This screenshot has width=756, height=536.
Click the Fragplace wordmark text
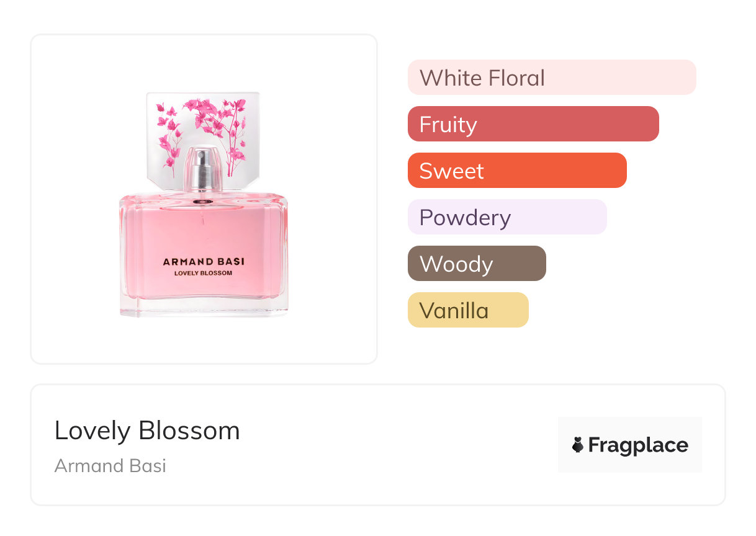click(638, 445)
